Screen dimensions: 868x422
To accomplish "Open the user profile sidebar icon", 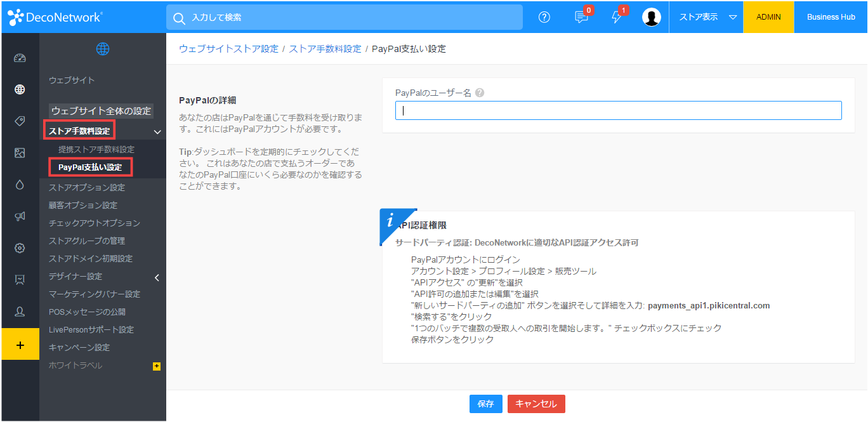I will point(20,312).
